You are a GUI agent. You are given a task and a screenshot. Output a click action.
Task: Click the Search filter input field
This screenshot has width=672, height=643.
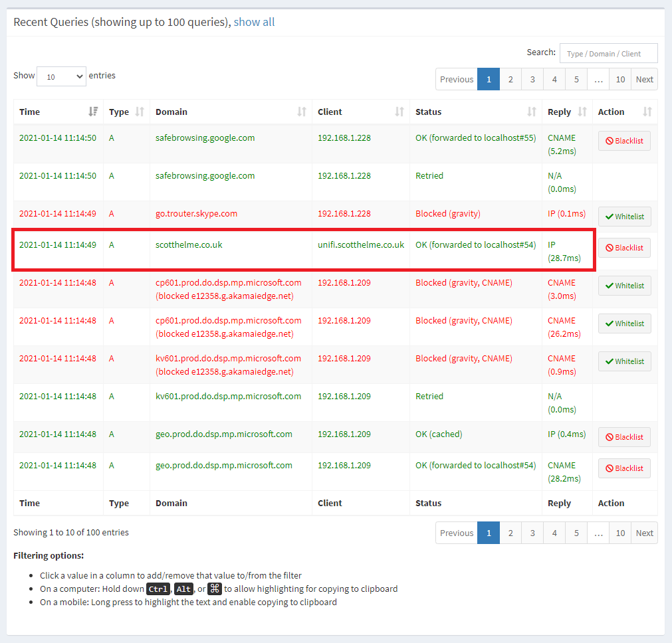[x=608, y=53]
